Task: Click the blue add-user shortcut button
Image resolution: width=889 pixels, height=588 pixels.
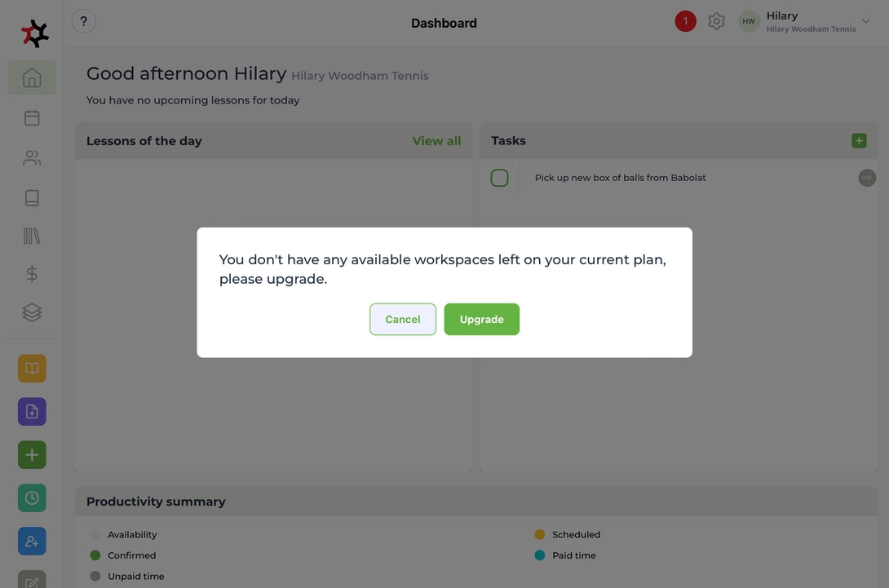Action: (32, 541)
